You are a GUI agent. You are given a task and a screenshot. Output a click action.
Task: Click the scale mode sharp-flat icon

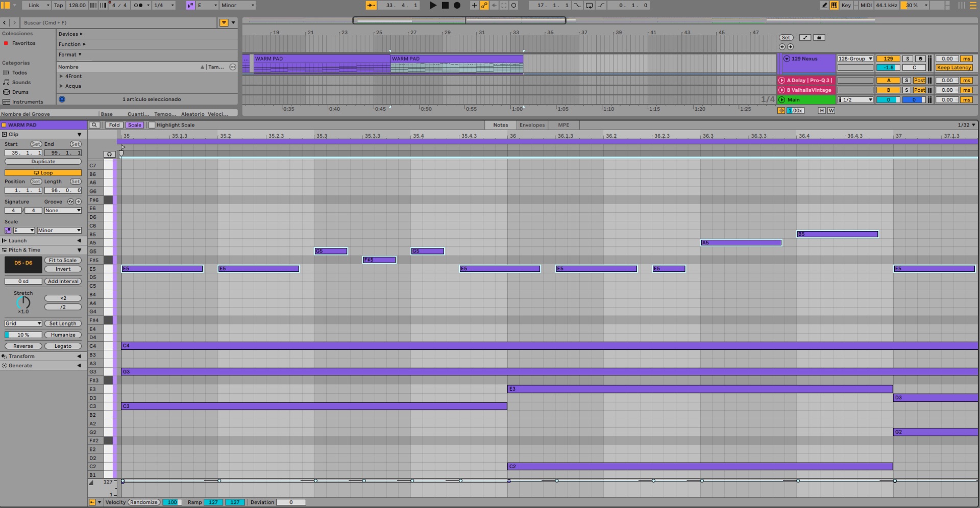[x=190, y=5]
